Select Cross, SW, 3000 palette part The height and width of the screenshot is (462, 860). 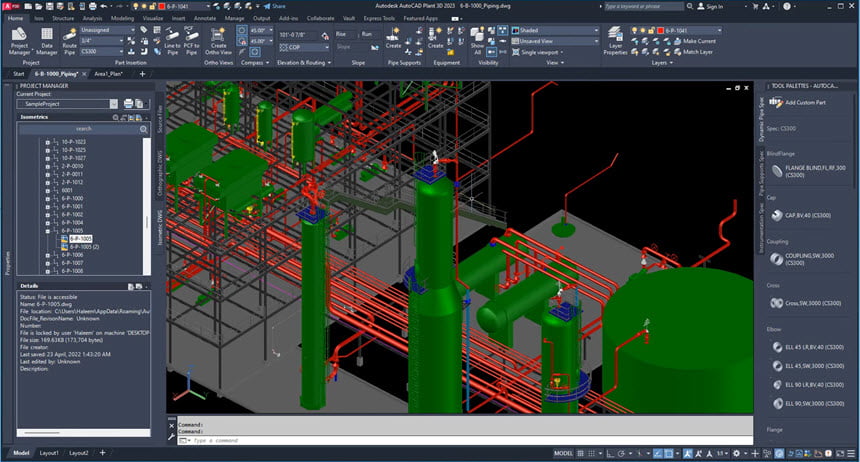806,303
